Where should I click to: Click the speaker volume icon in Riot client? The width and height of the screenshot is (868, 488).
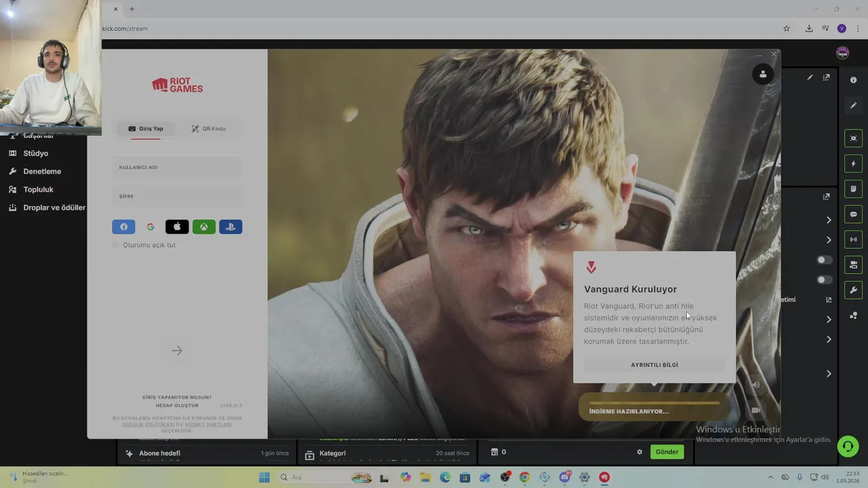click(756, 385)
